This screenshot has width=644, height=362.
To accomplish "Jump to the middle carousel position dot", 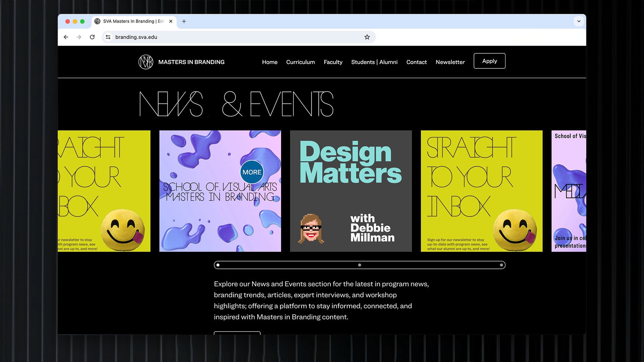I will click(360, 265).
